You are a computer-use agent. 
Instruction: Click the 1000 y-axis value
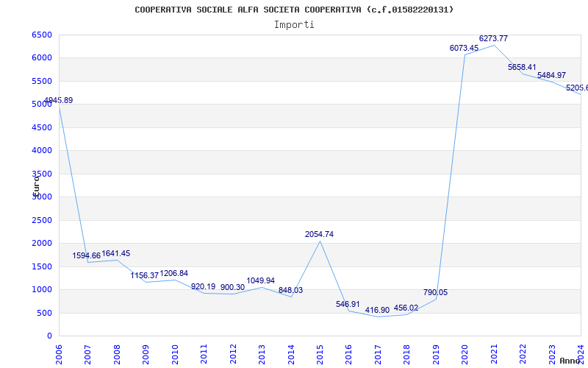(x=42, y=289)
